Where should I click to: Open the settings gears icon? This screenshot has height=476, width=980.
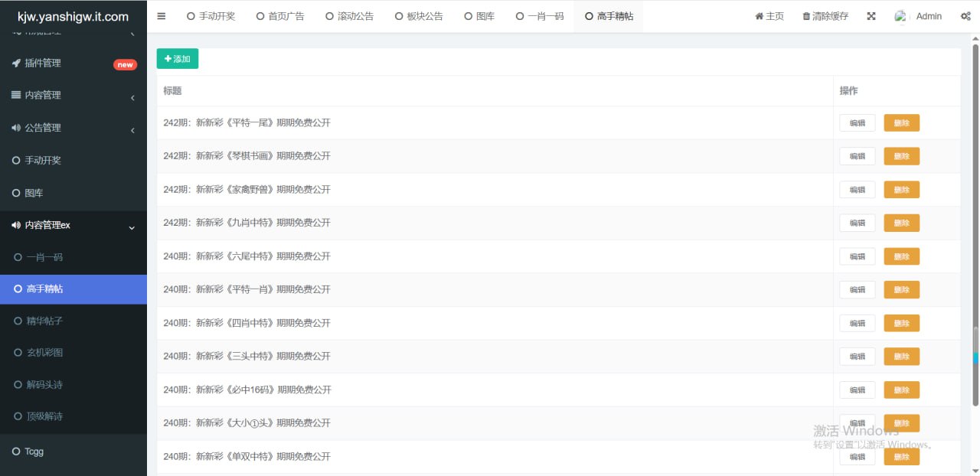(965, 16)
